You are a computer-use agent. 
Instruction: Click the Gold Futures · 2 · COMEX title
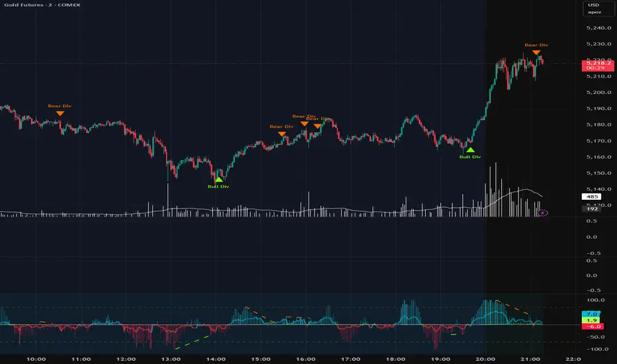42,5
